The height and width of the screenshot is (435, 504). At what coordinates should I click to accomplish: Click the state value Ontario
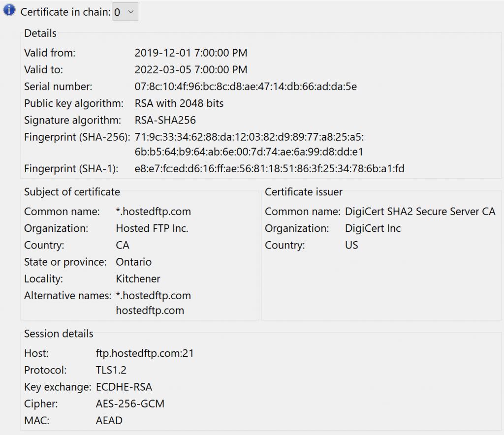pyautogui.click(x=134, y=262)
